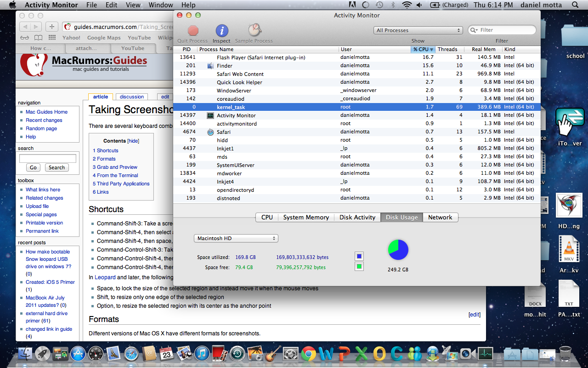
Task: Open the Apple menu
Action: 12,5
